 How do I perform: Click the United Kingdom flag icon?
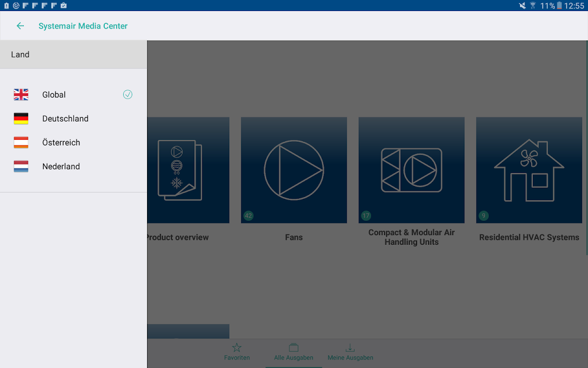21,95
